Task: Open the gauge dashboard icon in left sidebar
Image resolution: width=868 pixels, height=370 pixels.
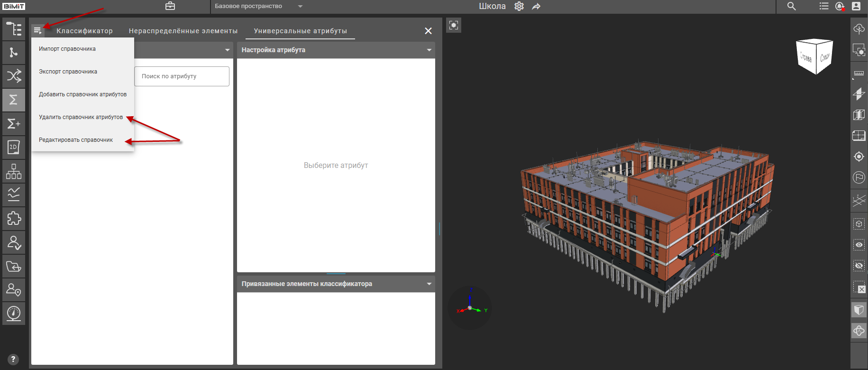Action: click(x=14, y=314)
